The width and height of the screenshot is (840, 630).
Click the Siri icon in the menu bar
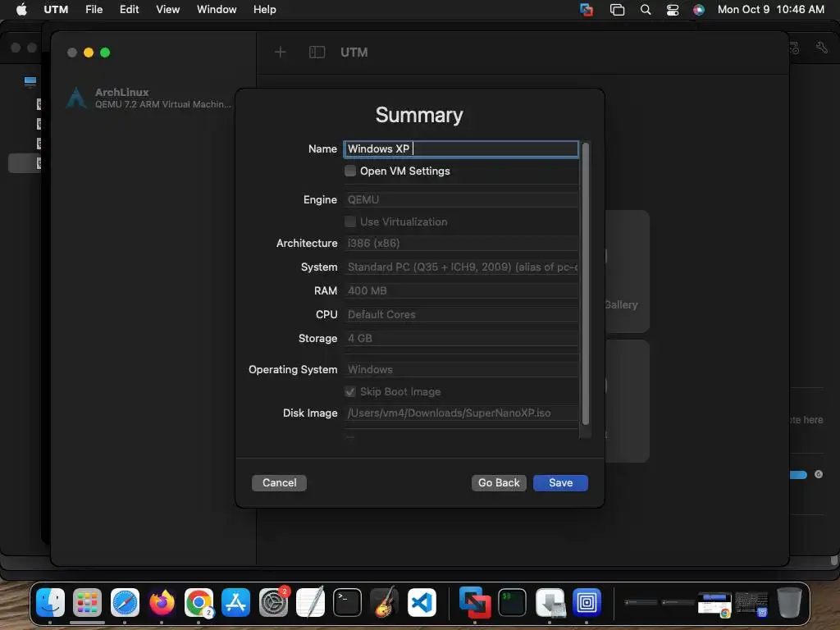tap(699, 10)
